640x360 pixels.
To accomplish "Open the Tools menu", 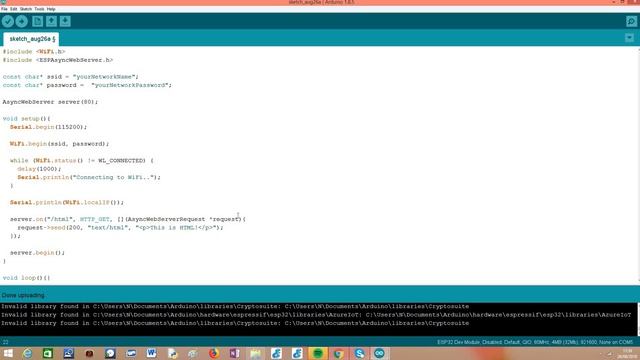I will [x=39, y=9].
